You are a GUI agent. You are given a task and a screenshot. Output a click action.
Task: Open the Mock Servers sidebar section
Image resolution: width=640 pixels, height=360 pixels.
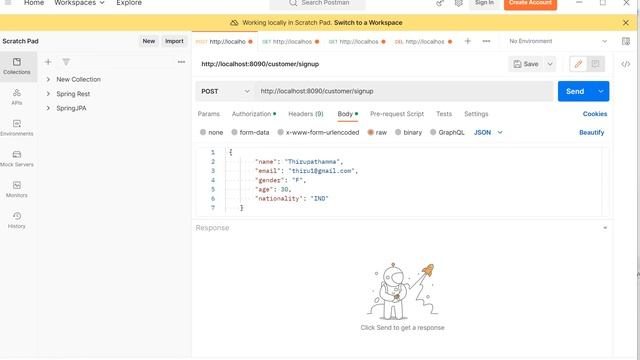17,158
